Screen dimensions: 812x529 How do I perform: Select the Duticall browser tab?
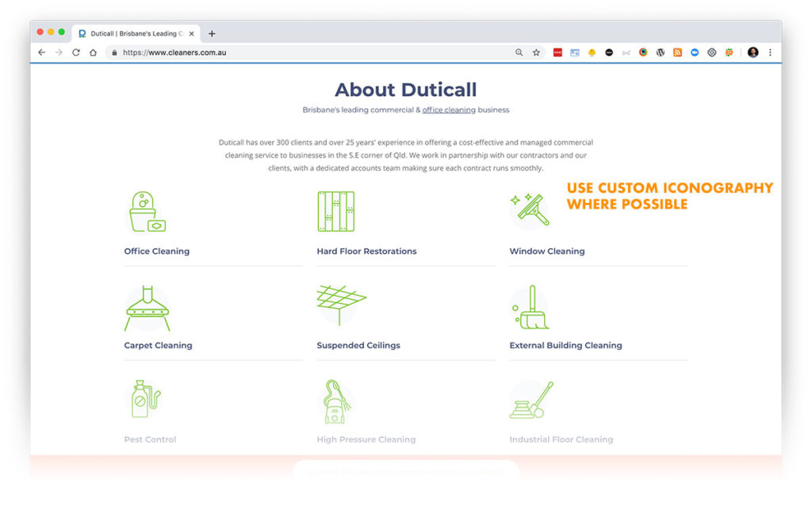point(136,33)
